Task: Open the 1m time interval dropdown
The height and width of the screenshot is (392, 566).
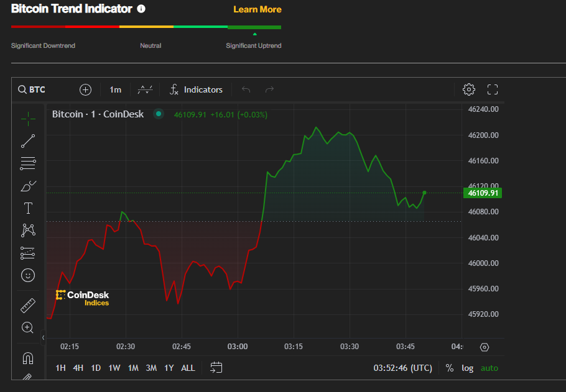Action: pos(115,89)
